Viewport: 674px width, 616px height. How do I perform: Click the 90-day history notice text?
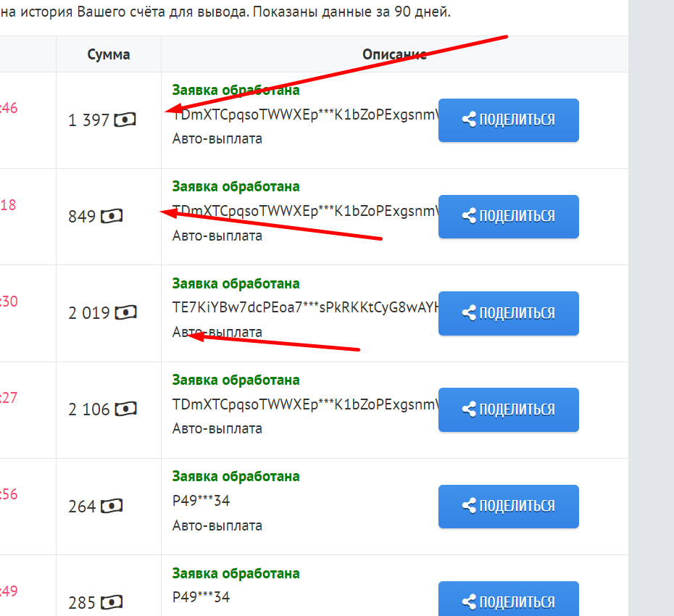pos(225,12)
